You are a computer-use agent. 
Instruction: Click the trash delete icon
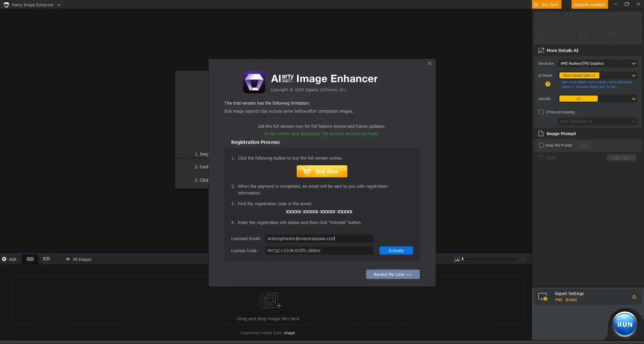[523, 259]
